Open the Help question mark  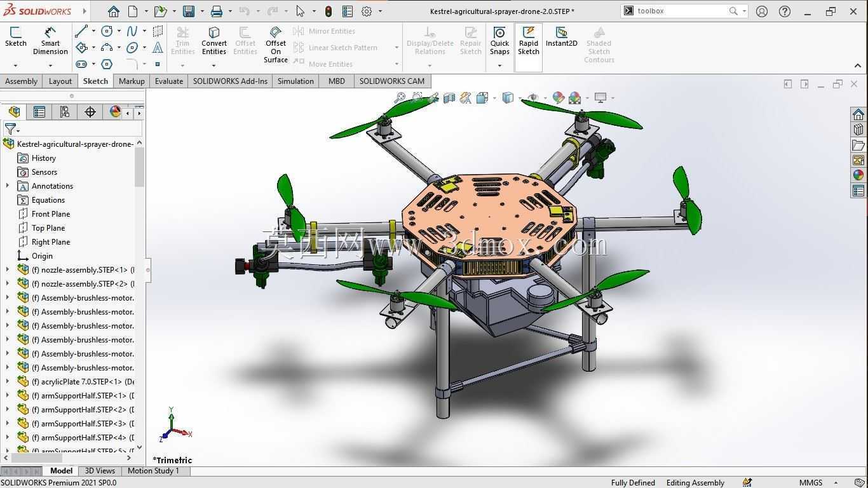(x=785, y=11)
